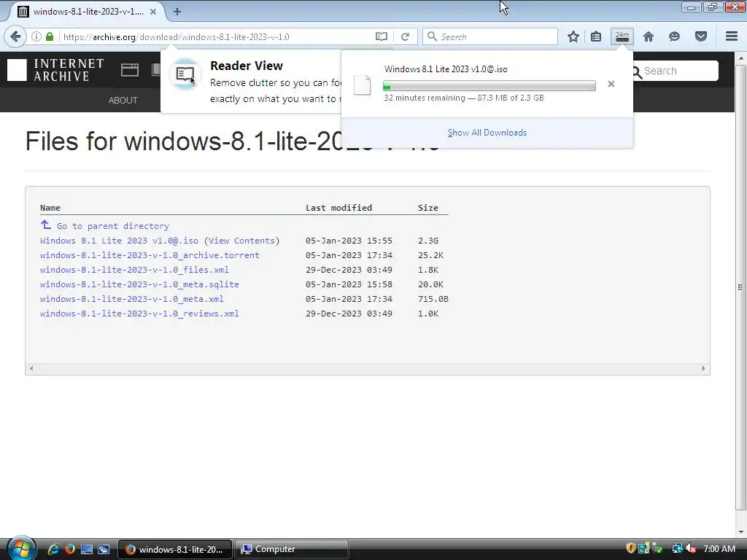The width and height of the screenshot is (747, 560).
Task: Click Show Desktop quick launch icon
Action: tap(87, 549)
